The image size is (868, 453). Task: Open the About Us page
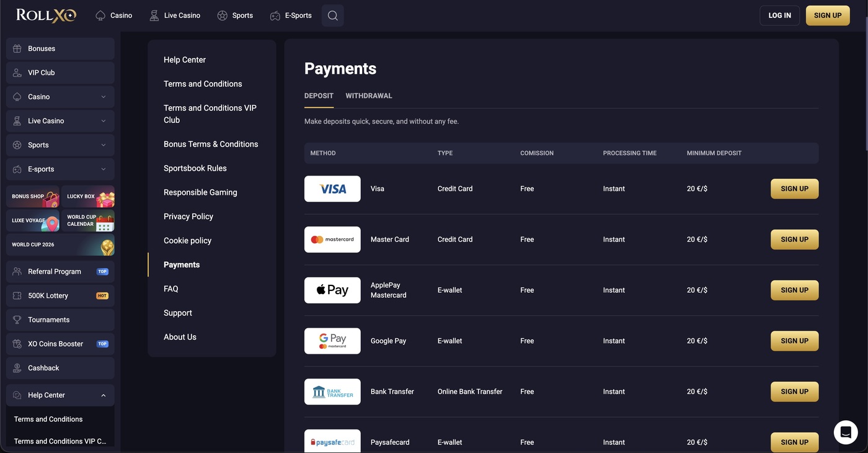point(180,337)
